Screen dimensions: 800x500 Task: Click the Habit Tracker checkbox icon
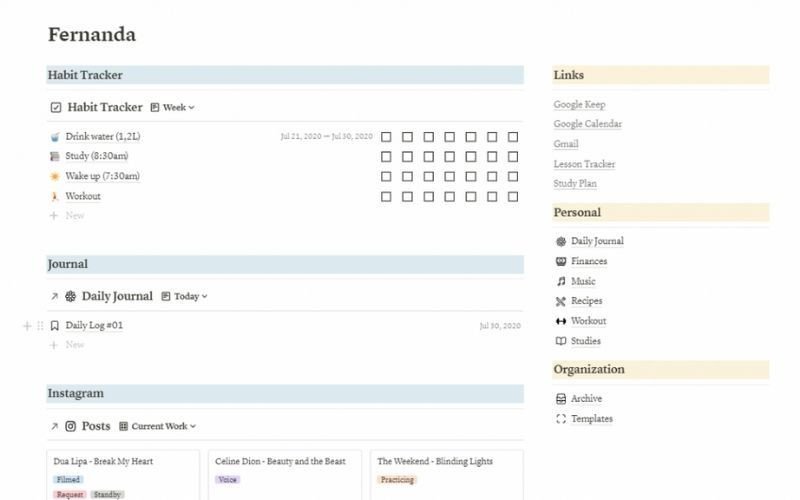pyautogui.click(x=56, y=107)
